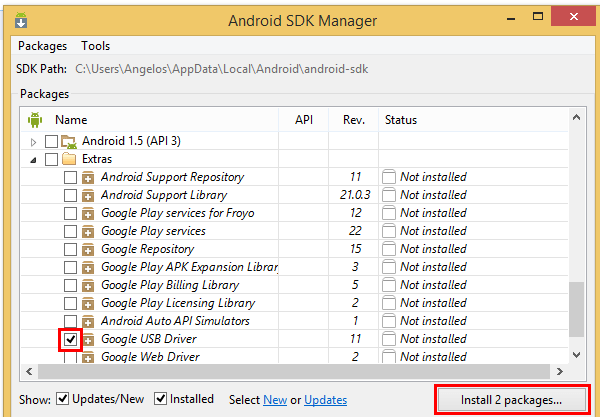Check the Google Play services for Froyo checkbox

70,213
